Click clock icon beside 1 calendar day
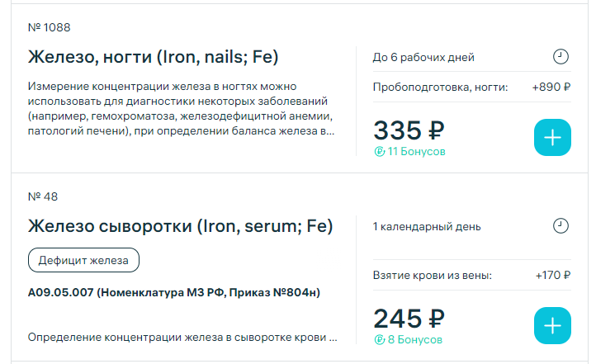The image size is (596, 364). pyautogui.click(x=561, y=226)
